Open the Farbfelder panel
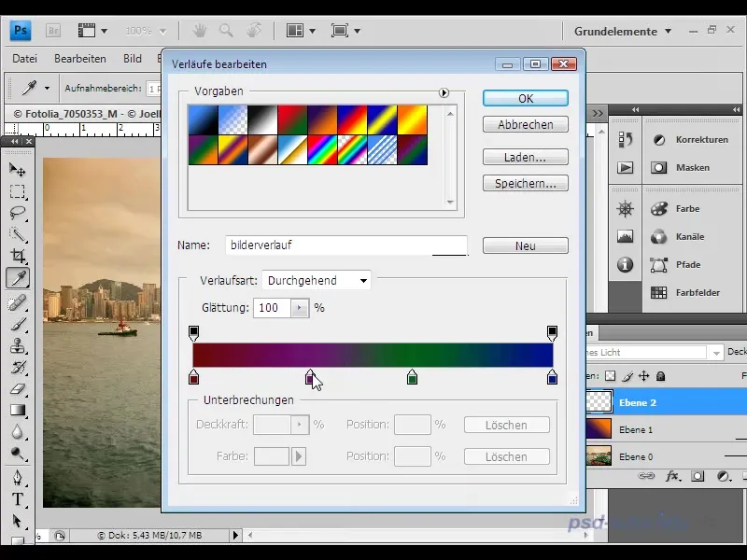This screenshot has height=560, width=747. click(x=686, y=292)
